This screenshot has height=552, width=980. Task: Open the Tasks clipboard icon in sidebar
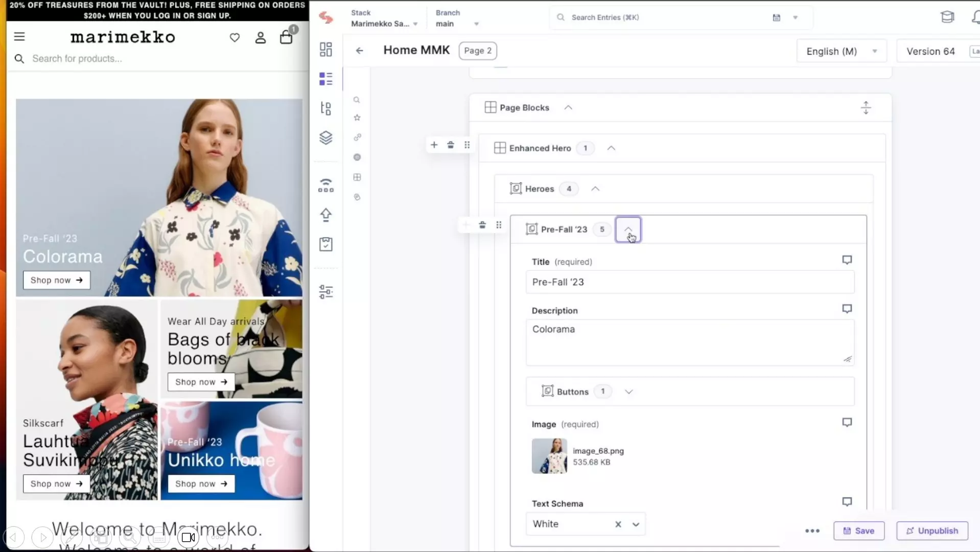point(326,244)
